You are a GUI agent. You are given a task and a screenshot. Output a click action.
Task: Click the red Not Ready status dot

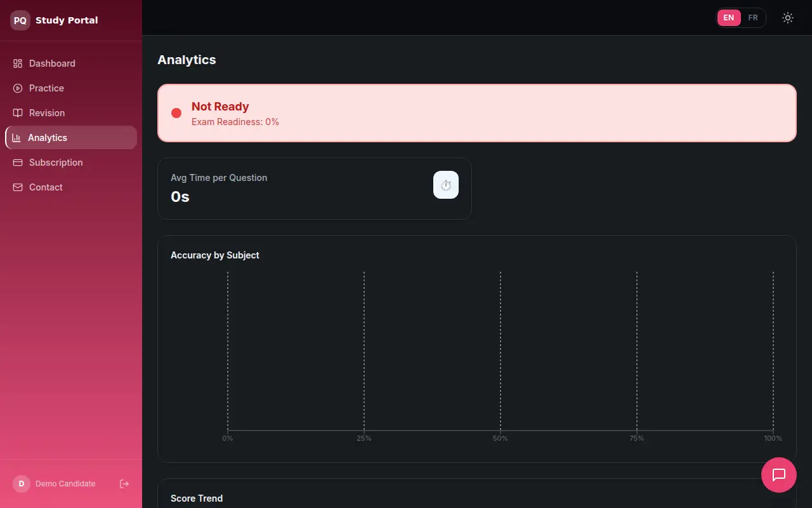point(176,113)
